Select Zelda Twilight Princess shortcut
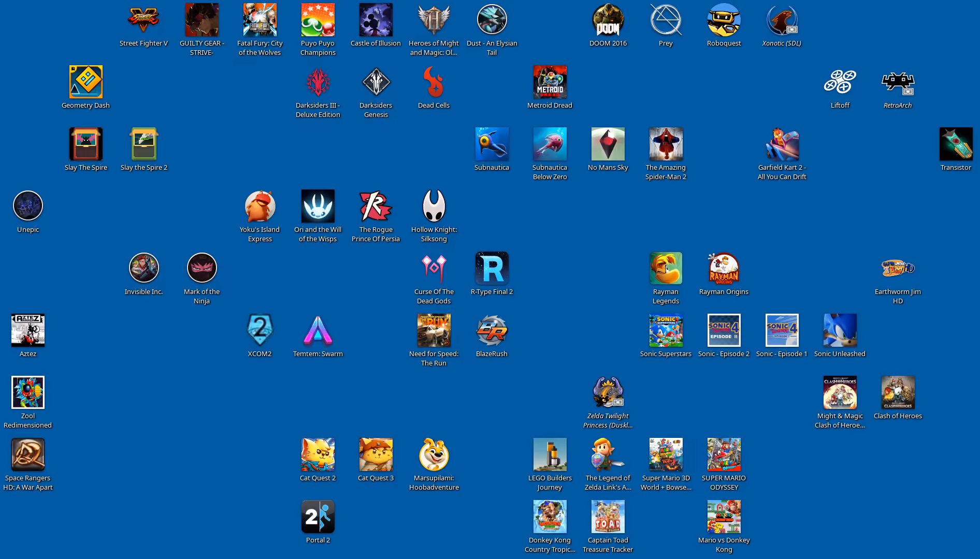Image resolution: width=980 pixels, height=559 pixels. pyautogui.click(x=608, y=392)
